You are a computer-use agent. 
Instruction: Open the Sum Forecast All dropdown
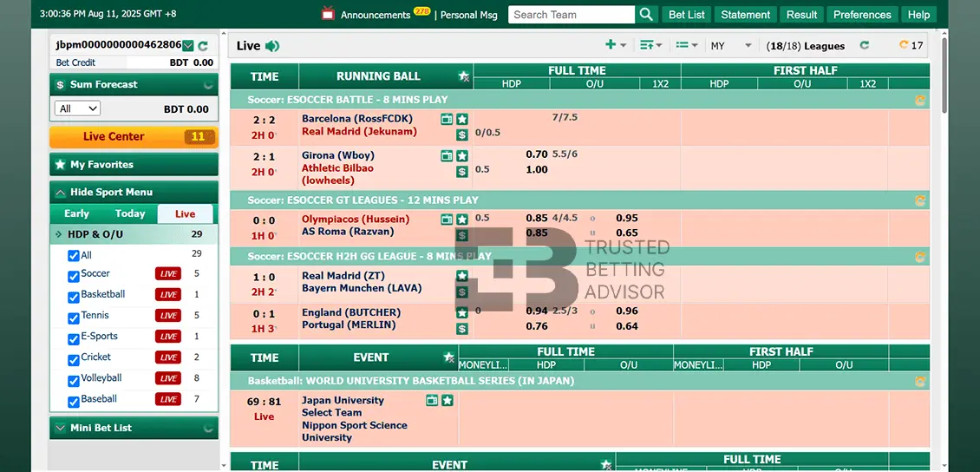[77, 108]
